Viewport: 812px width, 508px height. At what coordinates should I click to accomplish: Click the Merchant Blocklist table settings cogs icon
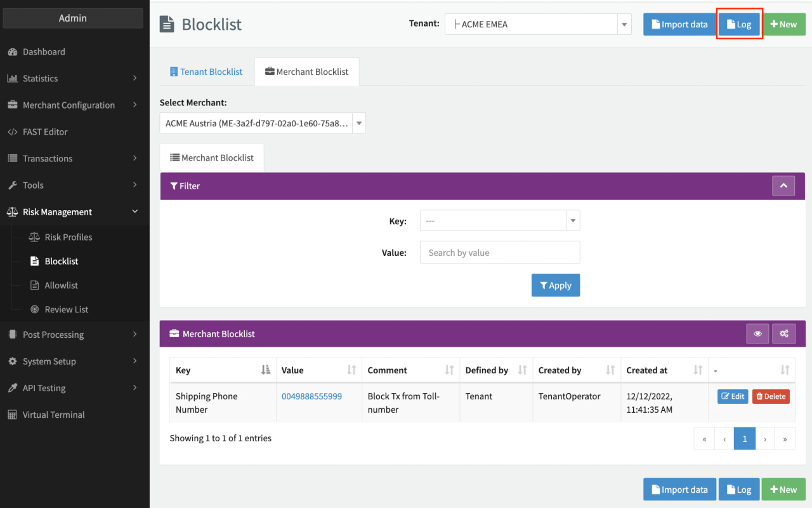coord(783,333)
